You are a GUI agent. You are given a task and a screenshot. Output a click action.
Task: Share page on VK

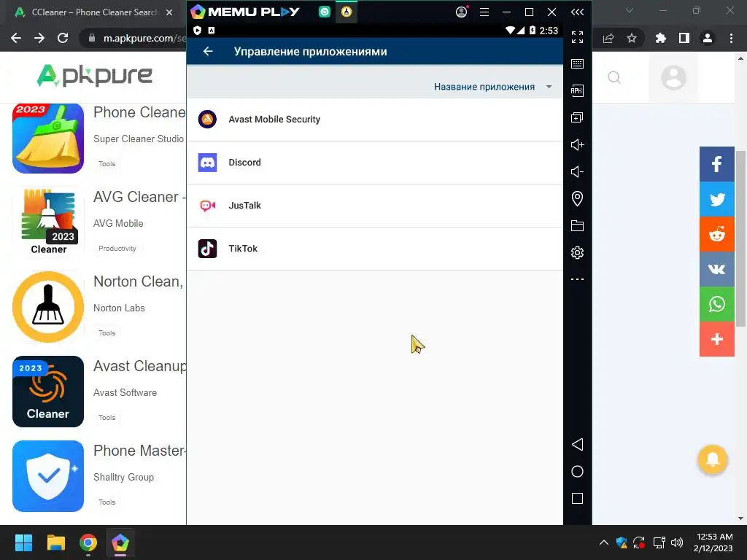[x=716, y=269]
